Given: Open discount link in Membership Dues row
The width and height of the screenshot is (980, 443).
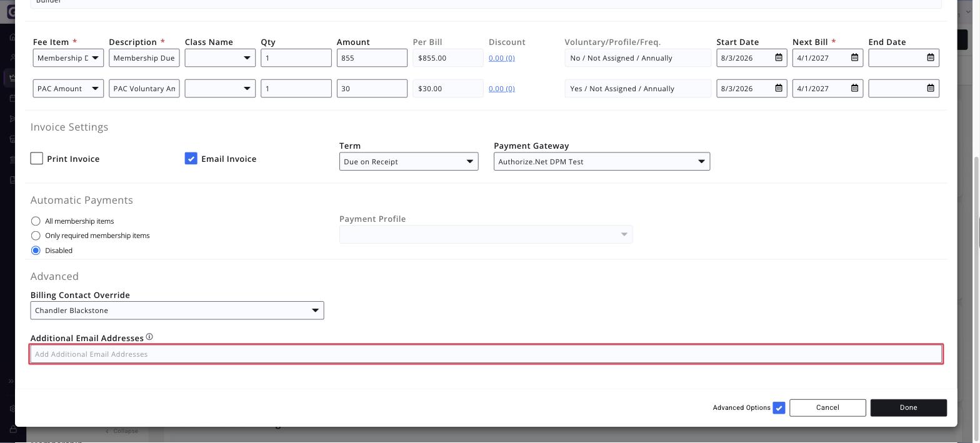Looking at the screenshot, I should pyautogui.click(x=502, y=58).
